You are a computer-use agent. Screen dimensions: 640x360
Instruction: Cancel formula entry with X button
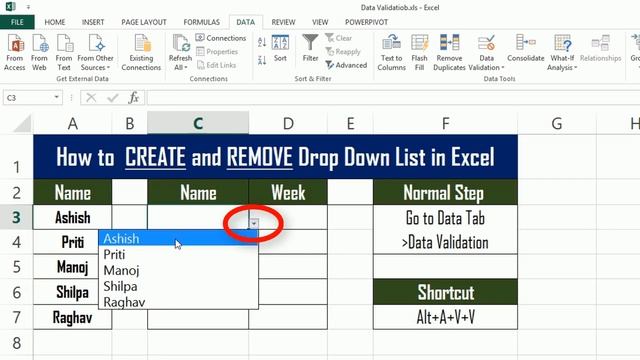pyautogui.click(x=91, y=98)
